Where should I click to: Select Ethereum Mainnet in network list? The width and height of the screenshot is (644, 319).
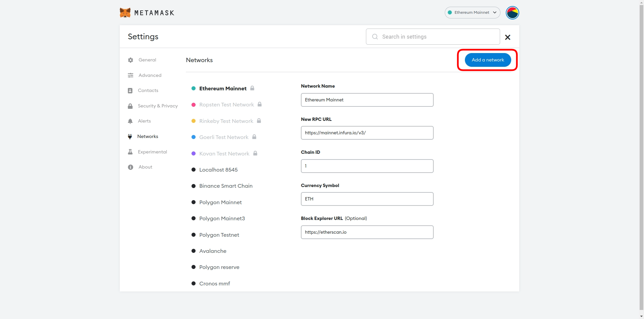pos(223,88)
